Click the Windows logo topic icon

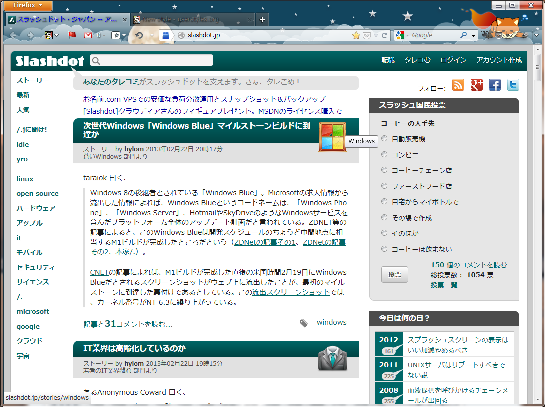point(332,137)
